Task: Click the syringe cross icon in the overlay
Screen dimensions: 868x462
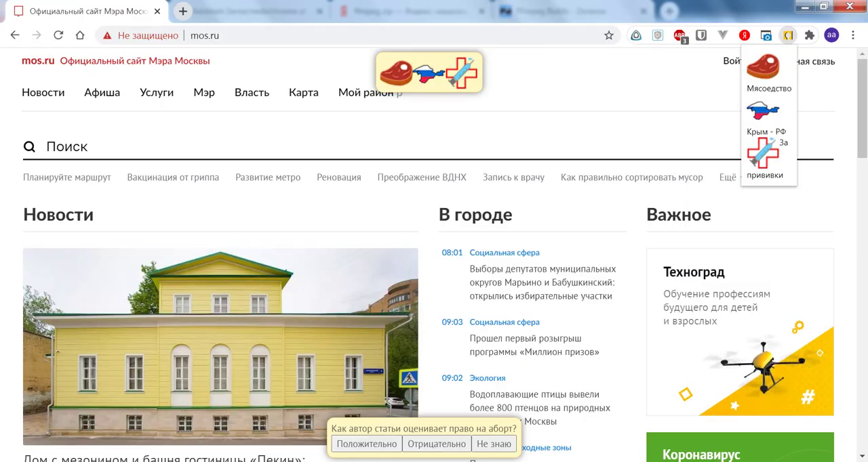Action: click(462, 72)
